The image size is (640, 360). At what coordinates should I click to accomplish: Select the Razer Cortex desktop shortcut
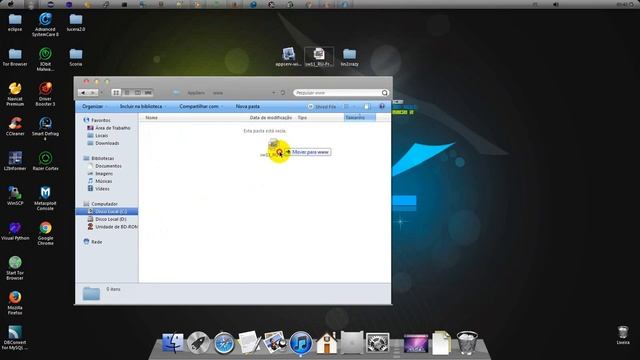click(45, 161)
